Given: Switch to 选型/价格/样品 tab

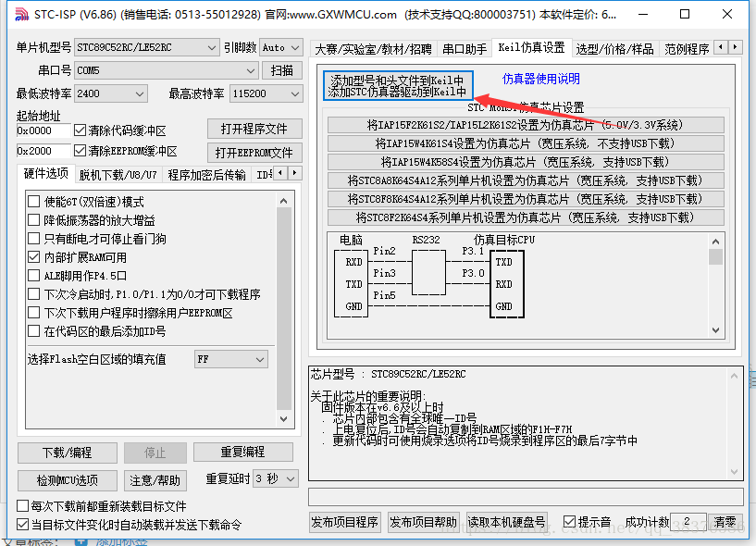Looking at the screenshot, I should [614, 49].
